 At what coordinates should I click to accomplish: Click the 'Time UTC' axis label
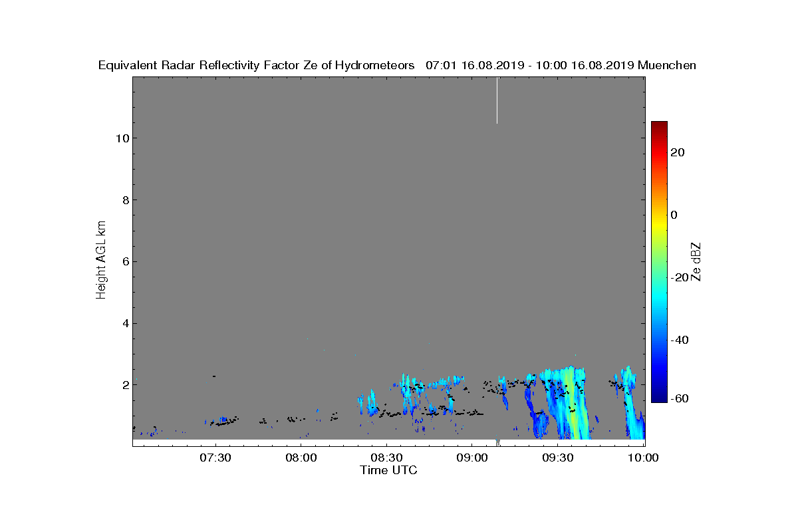click(x=388, y=470)
